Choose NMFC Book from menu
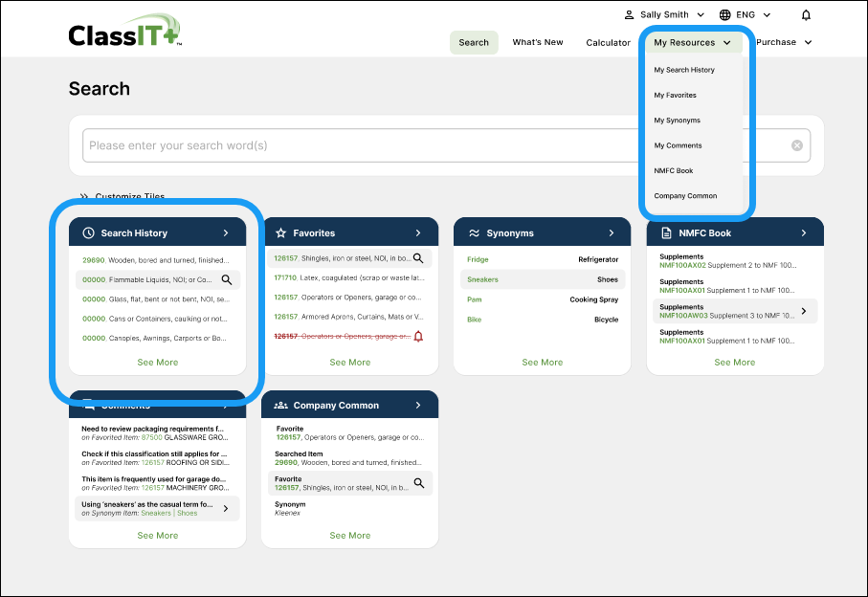The height and width of the screenshot is (597, 868). point(674,170)
